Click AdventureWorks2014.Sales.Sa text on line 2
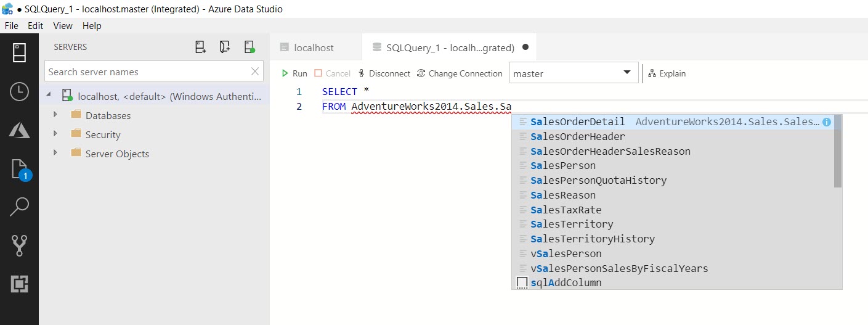The image size is (868, 325). tap(431, 107)
